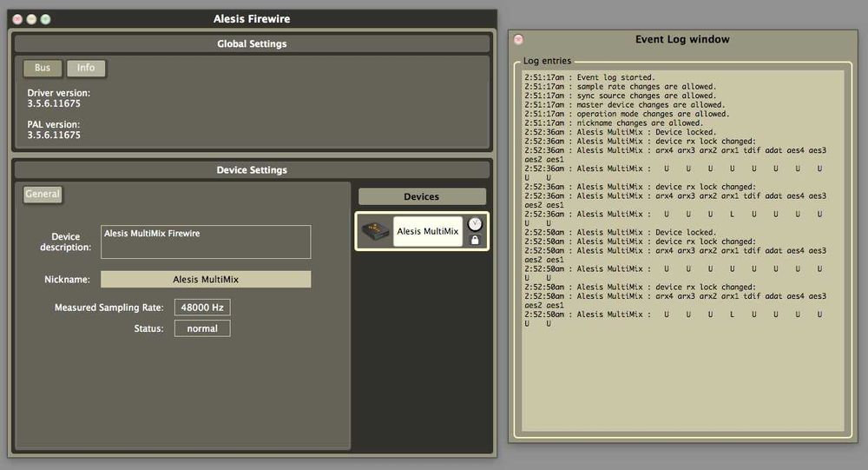Viewport: 868px width, 470px height.
Task: Open the Info tab in Global Settings
Action: tap(86, 68)
